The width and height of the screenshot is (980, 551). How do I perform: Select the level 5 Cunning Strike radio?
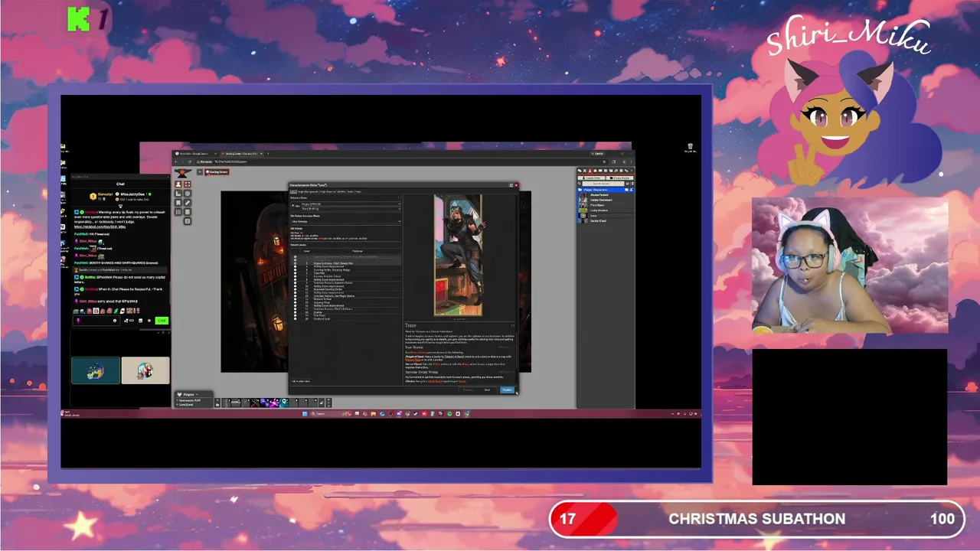(x=295, y=270)
